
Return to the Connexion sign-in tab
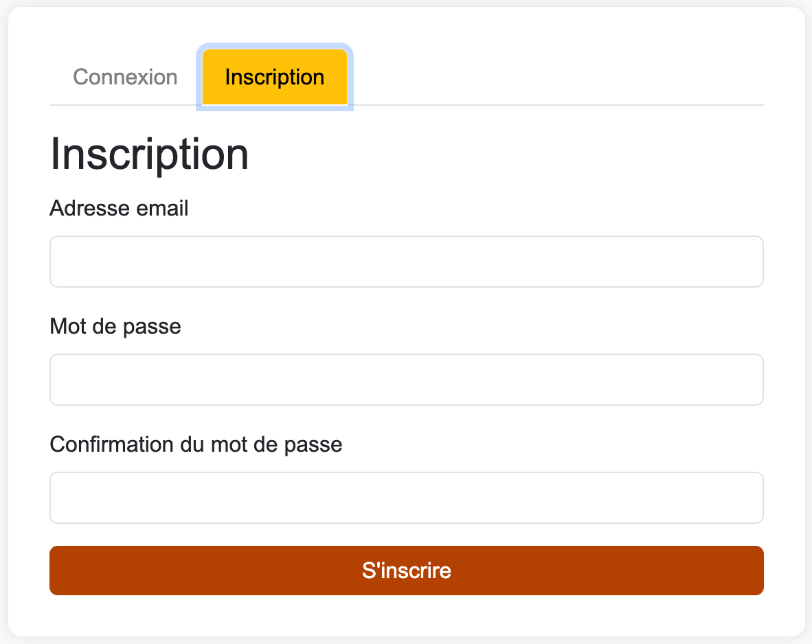[x=125, y=77]
